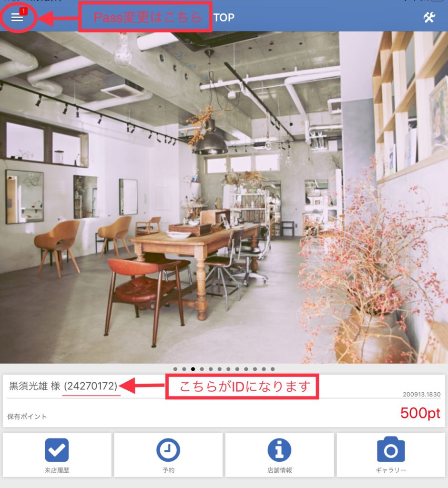Select the last carousel page dot

pos(273,369)
